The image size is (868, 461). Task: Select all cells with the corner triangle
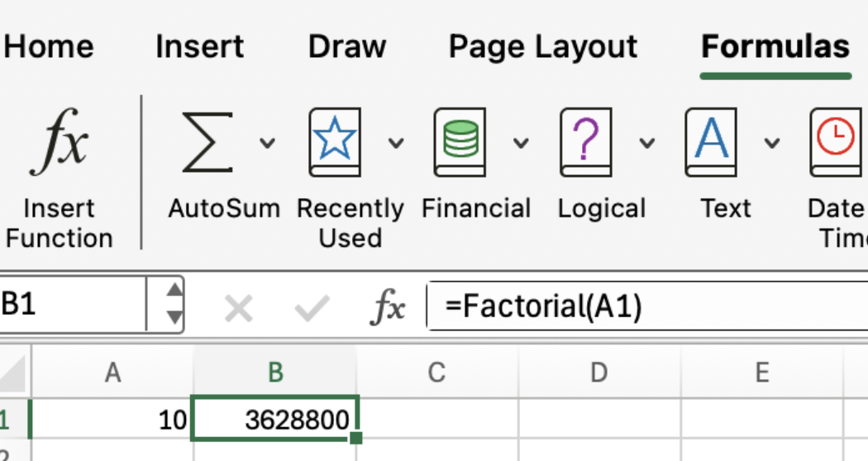(14, 372)
